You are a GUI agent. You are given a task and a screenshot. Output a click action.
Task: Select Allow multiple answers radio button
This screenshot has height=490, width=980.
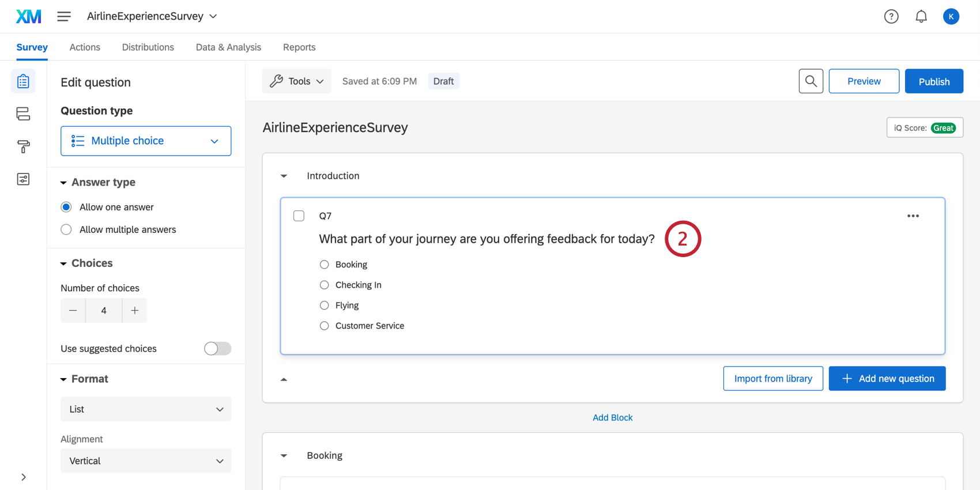(x=66, y=229)
